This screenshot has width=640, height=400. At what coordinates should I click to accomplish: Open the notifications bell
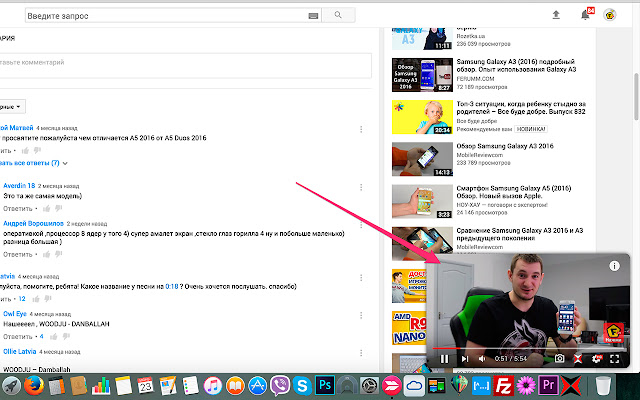coord(585,15)
